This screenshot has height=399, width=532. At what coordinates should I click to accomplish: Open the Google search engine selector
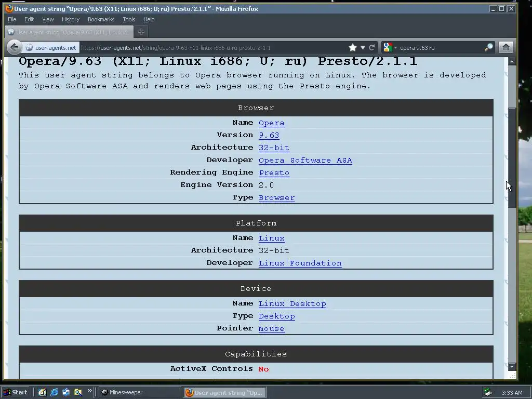[x=389, y=47]
